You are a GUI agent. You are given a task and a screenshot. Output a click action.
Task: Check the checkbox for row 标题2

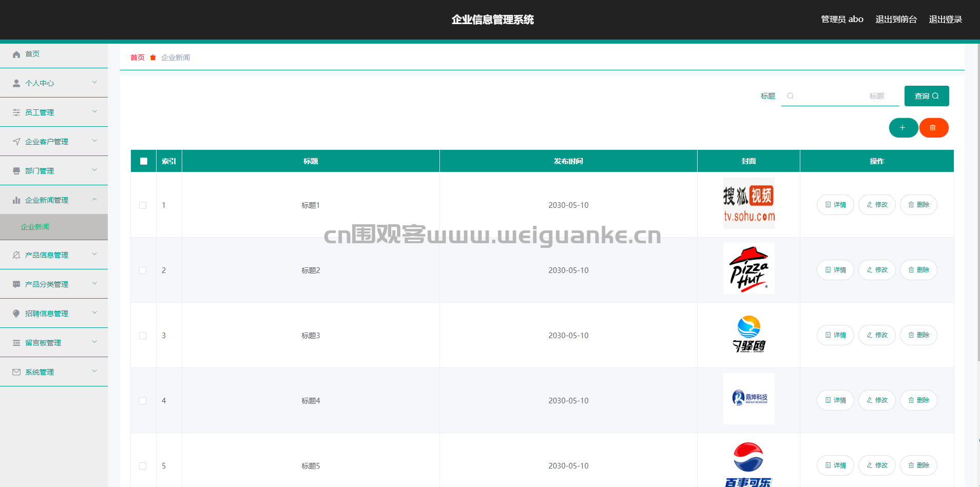click(x=143, y=270)
